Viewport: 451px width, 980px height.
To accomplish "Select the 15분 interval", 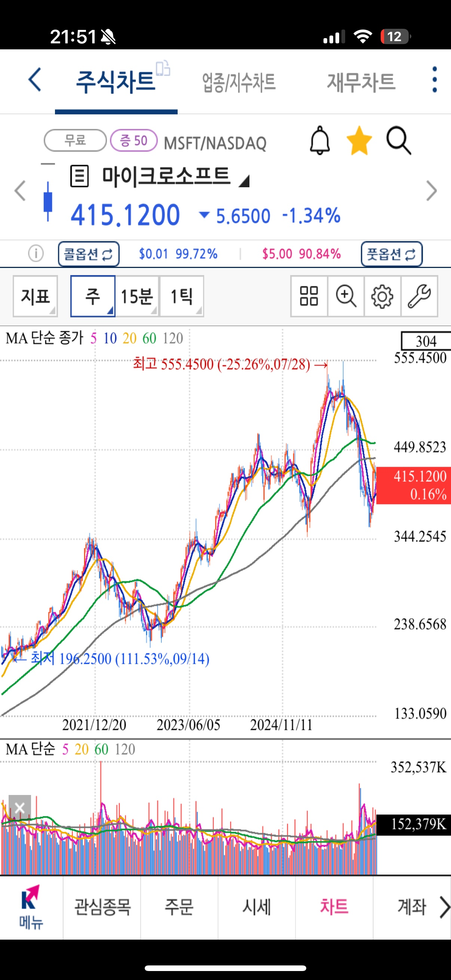I will (137, 296).
